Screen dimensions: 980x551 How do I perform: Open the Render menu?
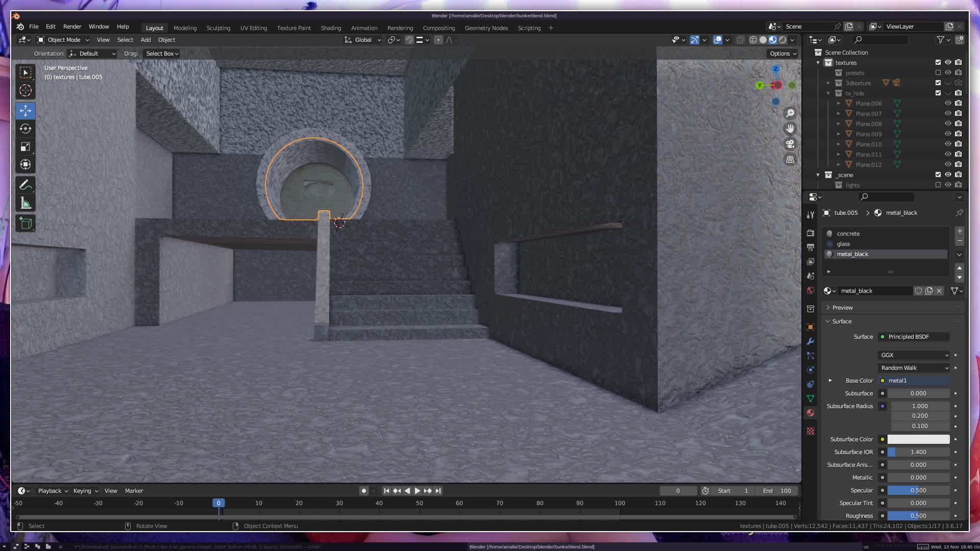click(72, 27)
